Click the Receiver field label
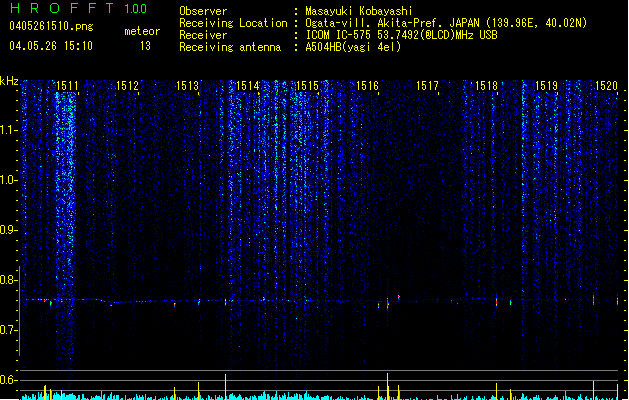The width and height of the screenshot is (629, 400). click(x=203, y=35)
